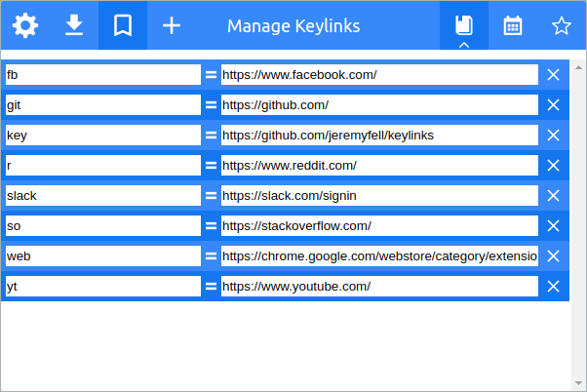Delete the so stackoverflow keylink
This screenshot has width=587, height=392.
pos(553,226)
